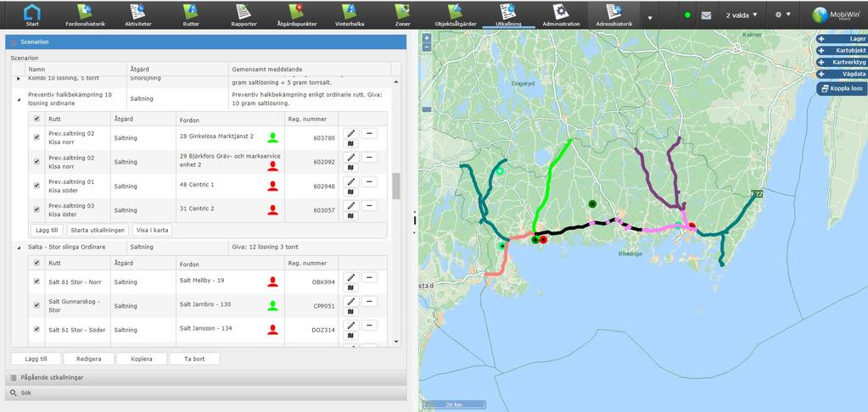The height and width of the screenshot is (412, 868).
Task: Click the scroll-down arrow of Scenarion list
Action: (395, 342)
